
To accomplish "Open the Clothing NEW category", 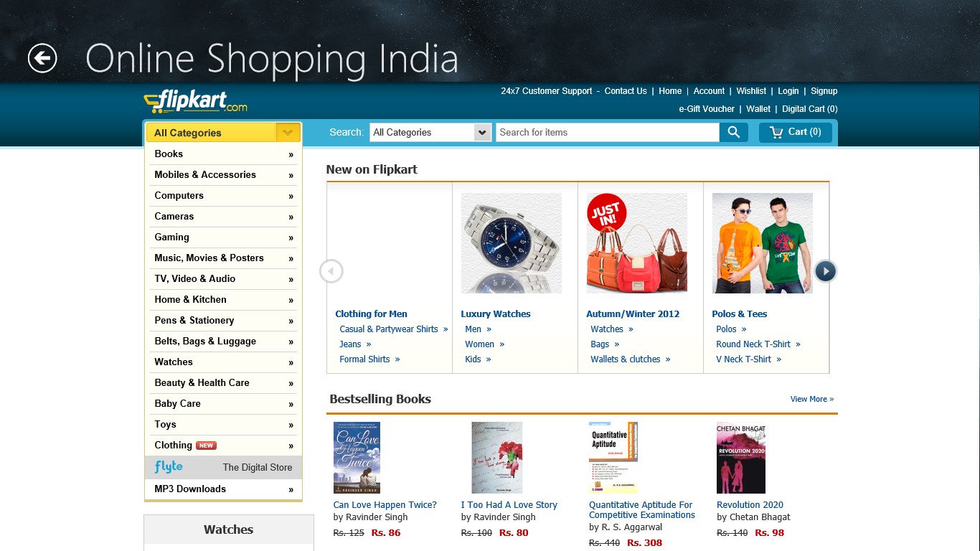I will 223,446.
